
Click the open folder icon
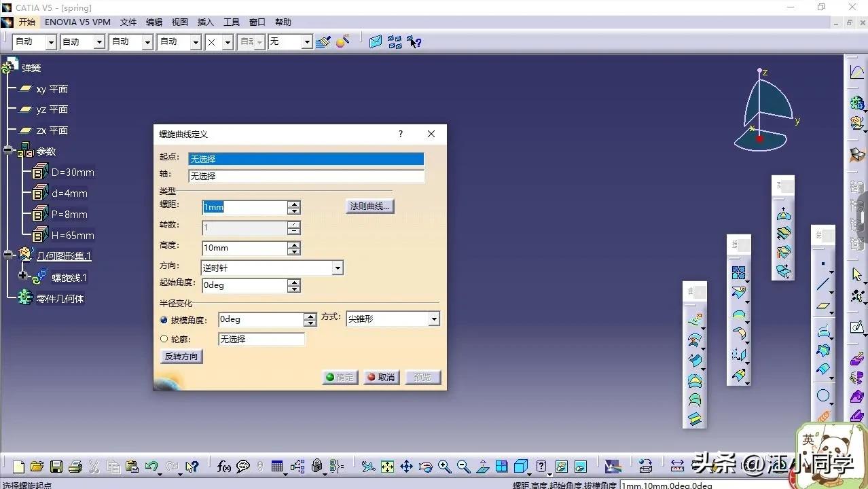(x=37, y=467)
